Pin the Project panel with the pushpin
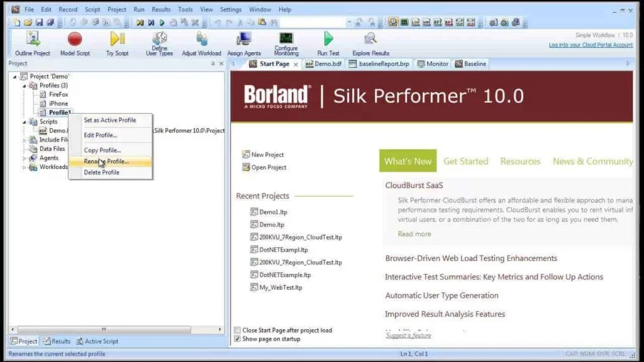The width and height of the screenshot is (644, 362). point(213,63)
